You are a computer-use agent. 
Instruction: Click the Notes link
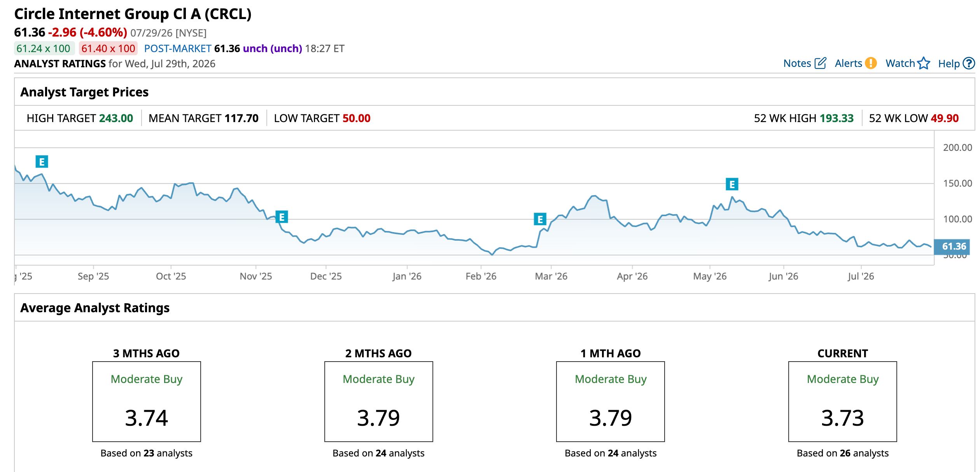797,63
